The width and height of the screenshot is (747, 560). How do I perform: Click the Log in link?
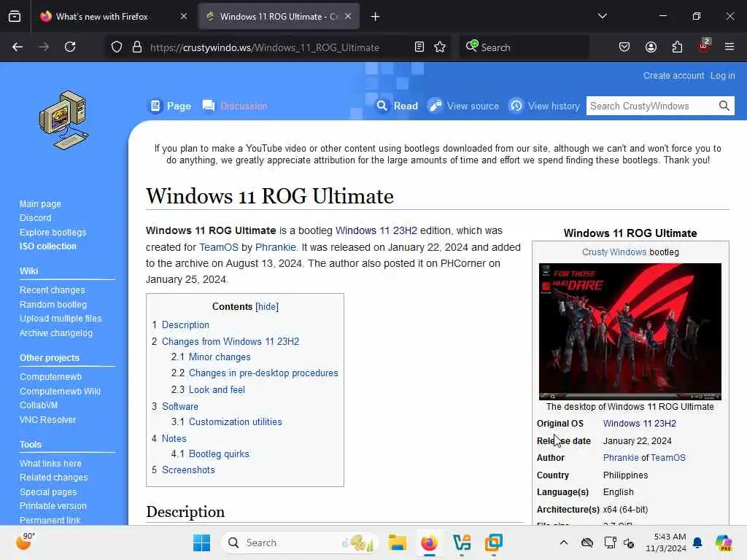pyautogui.click(x=722, y=76)
